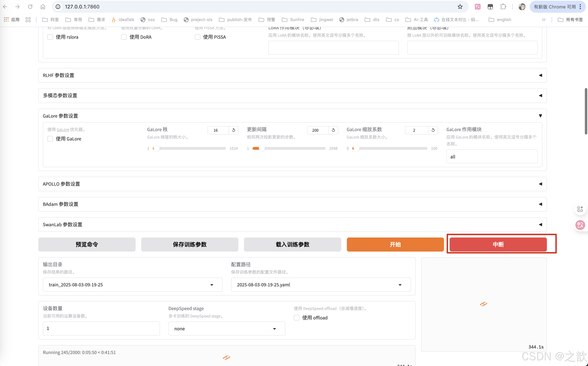Image resolution: width=588 pixels, height=366 pixels.
Task: Open the Chrome profile avatar
Action: point(522,7)
